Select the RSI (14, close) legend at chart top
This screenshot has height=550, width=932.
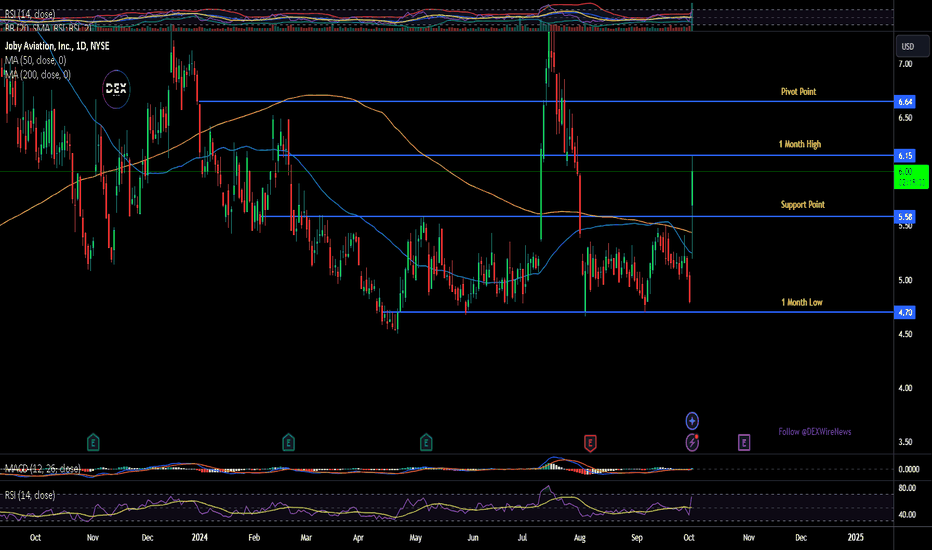30,14
